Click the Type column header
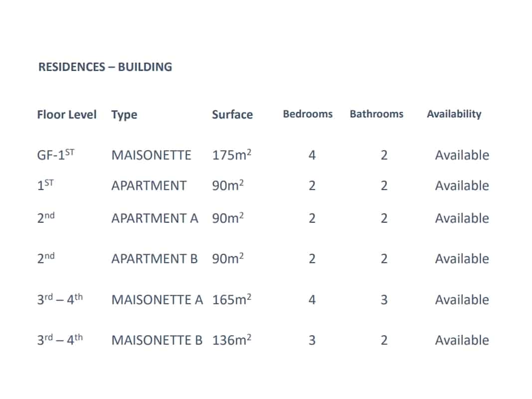Image resolution: width=532 pixels, height=399 pixels. (124, 115)
